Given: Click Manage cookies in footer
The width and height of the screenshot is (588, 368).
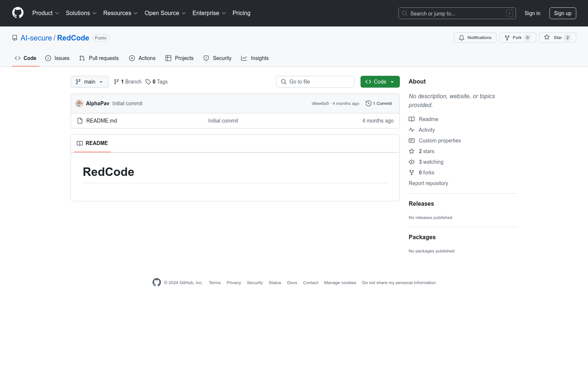Looking at the screenshot, I should [340, 283].
